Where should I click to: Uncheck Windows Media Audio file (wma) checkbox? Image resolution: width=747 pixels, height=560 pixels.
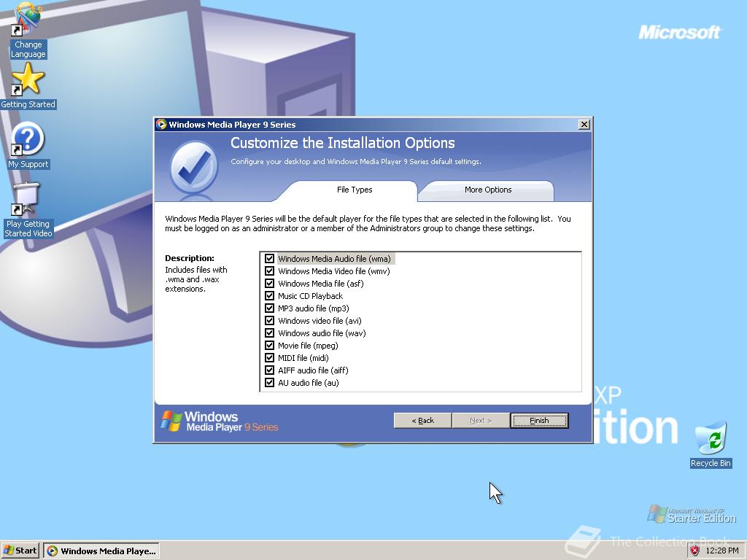pyautogui.click(x=270, y=259)
